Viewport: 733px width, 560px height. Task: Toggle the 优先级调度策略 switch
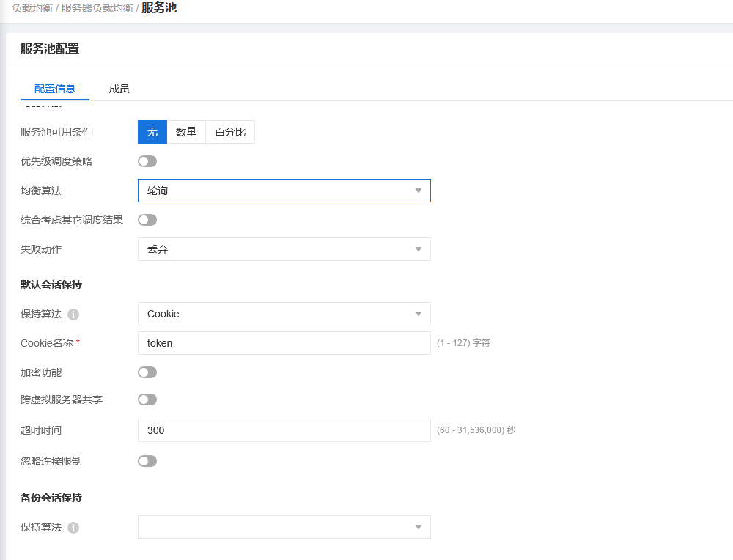147,161
